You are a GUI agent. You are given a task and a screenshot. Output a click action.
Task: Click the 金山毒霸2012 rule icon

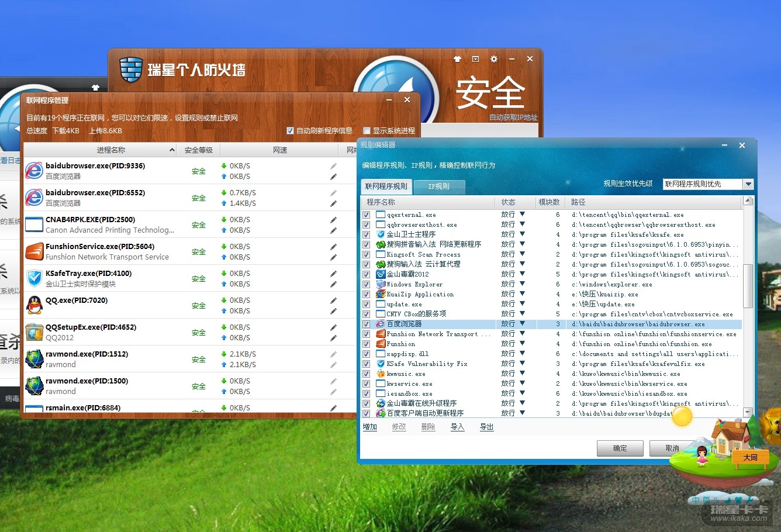381,274
